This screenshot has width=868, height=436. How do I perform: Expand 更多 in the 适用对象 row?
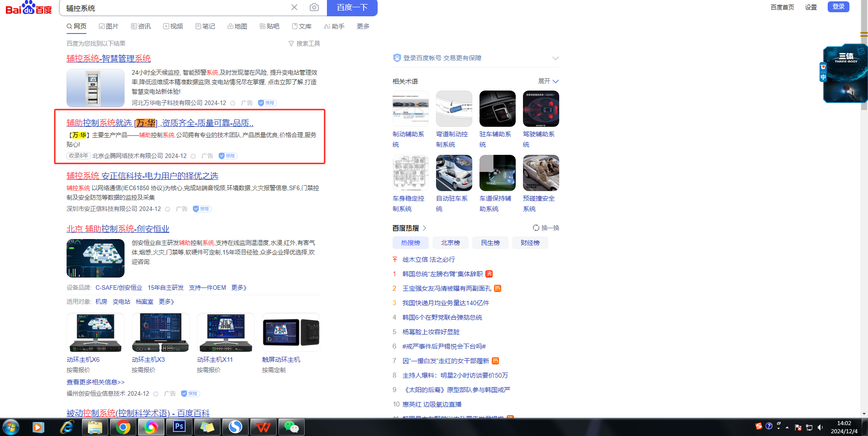tap(167, 302)
